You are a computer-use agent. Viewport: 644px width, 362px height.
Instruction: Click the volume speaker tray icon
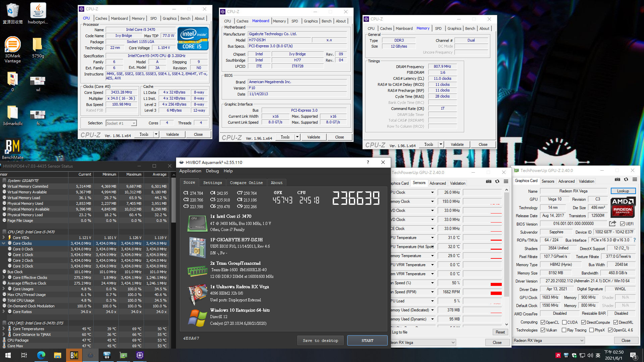point(590,355)
